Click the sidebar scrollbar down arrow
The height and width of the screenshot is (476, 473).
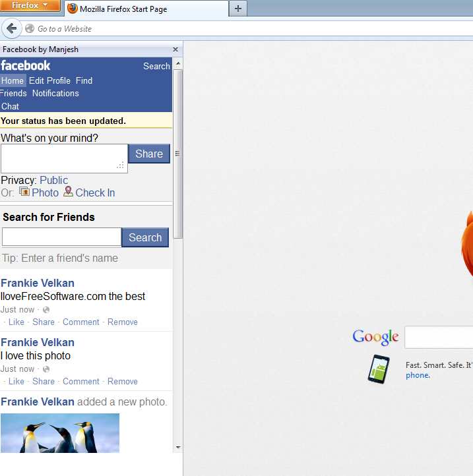(178, 447)
